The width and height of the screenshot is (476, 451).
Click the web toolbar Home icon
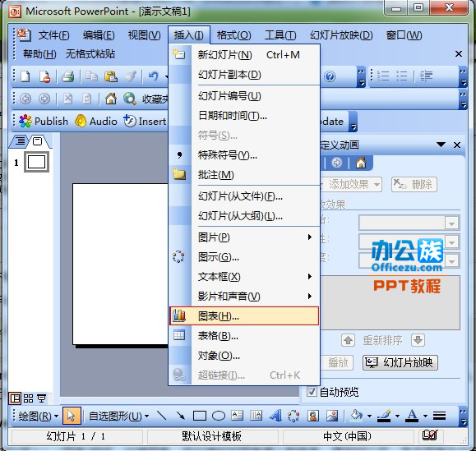pos(111,99)
